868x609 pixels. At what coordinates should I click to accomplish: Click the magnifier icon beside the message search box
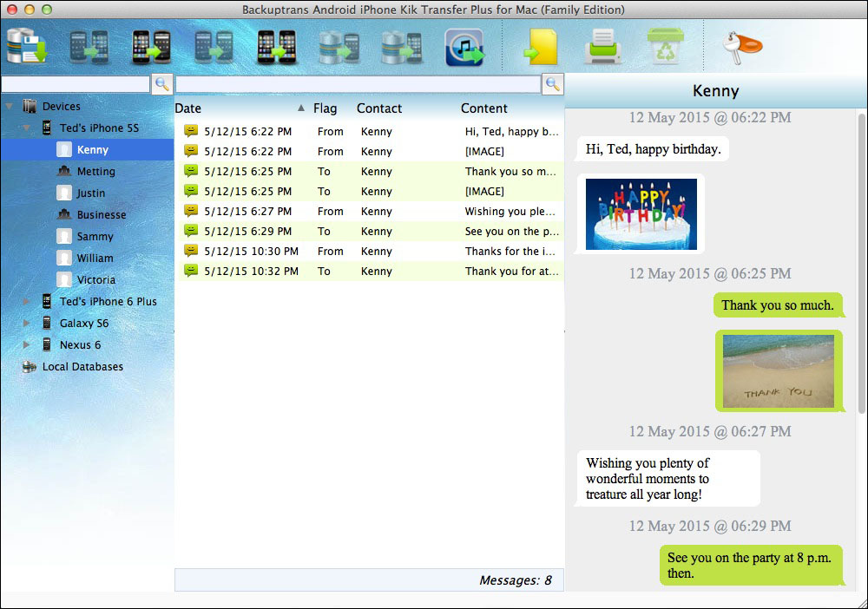coord(552,84)
